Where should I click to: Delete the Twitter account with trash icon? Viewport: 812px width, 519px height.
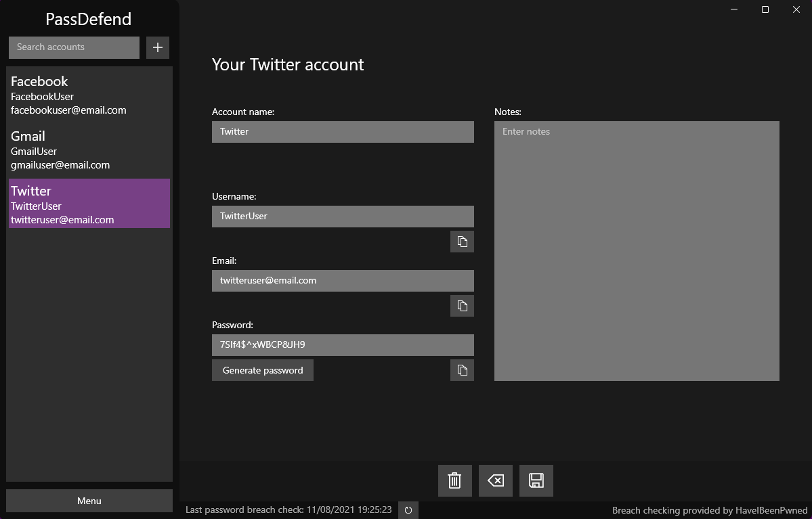point(454,480)
